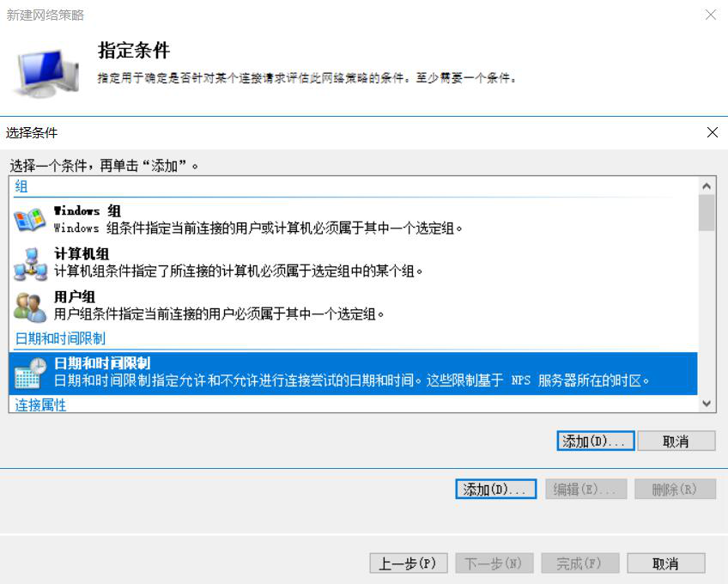Click the NPS 服务器 time zone description
Image resolution: width=728 pixels, height=584 pixels.
tap(351, 380)
